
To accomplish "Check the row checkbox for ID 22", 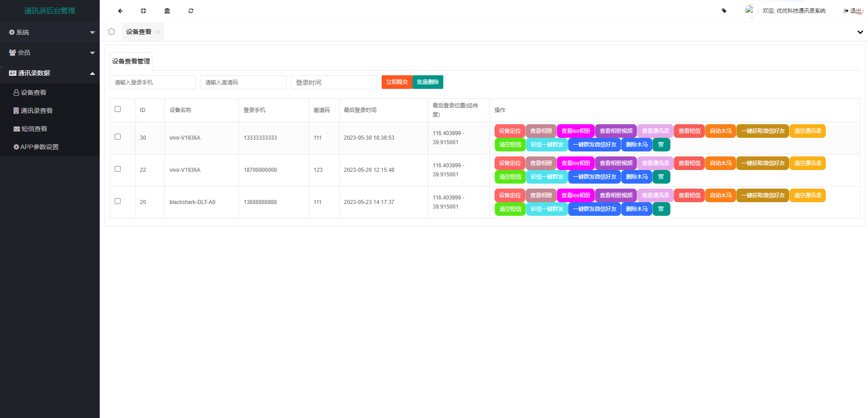I will [x=118, y=169].
